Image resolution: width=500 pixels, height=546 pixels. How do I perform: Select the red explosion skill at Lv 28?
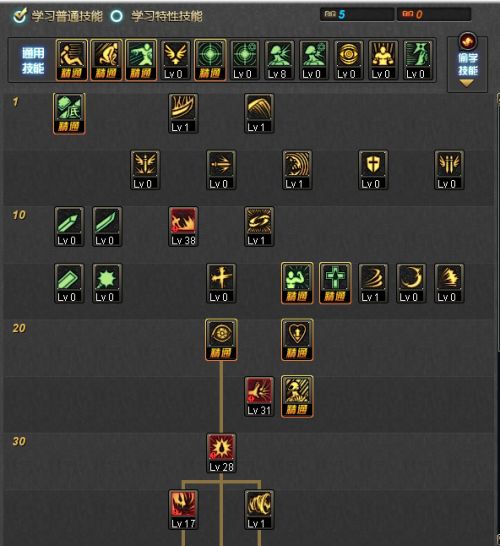pos(221,453)
